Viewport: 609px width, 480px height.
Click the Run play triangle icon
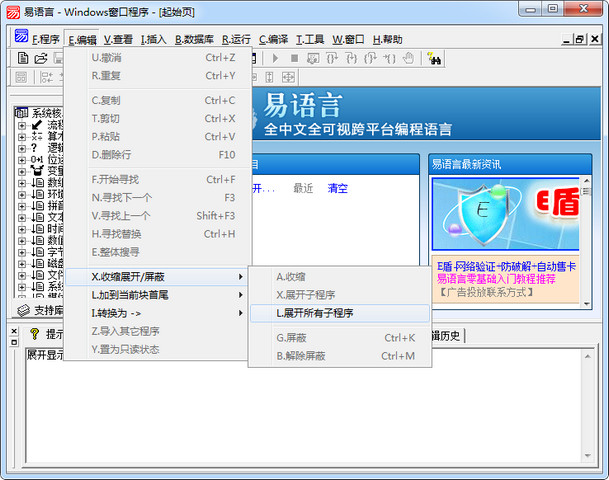click(275, 59)
